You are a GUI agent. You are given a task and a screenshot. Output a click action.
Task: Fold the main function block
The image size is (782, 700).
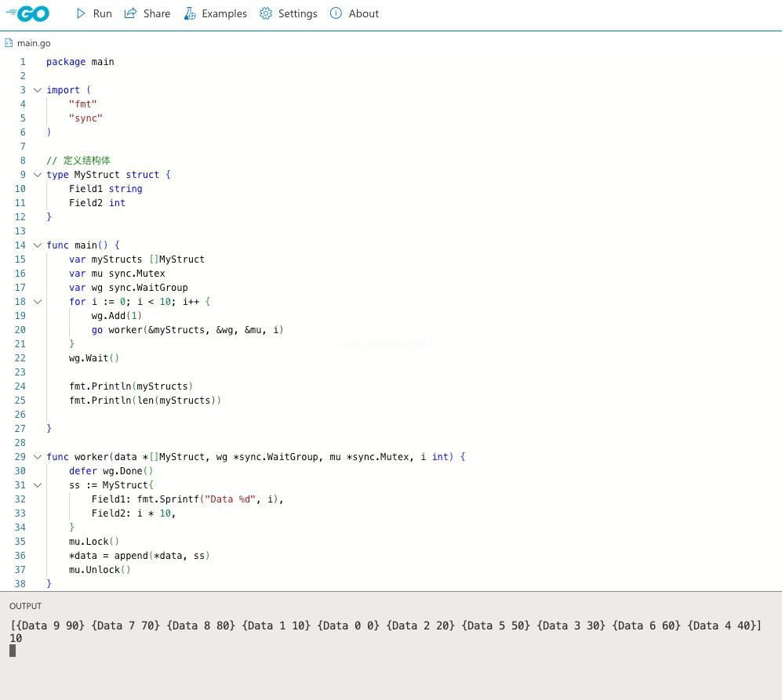(37, 245)
